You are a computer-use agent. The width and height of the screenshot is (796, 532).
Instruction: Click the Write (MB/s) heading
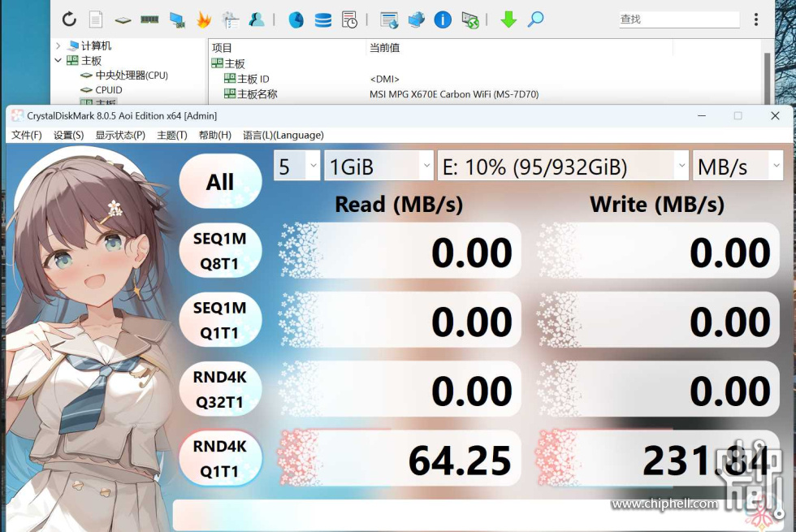tap(657, 204)
